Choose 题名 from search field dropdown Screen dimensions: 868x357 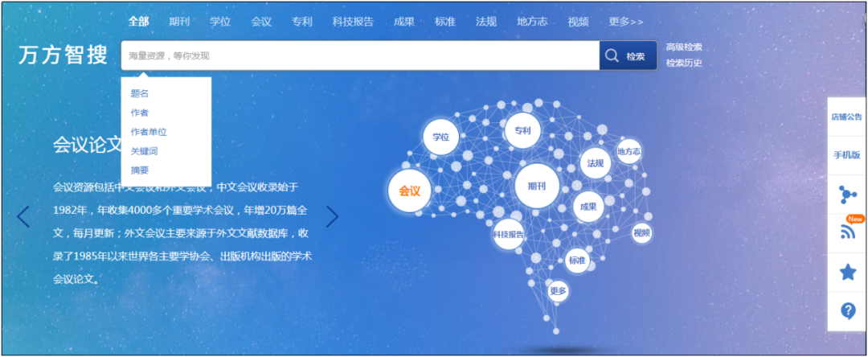(140, 93)
